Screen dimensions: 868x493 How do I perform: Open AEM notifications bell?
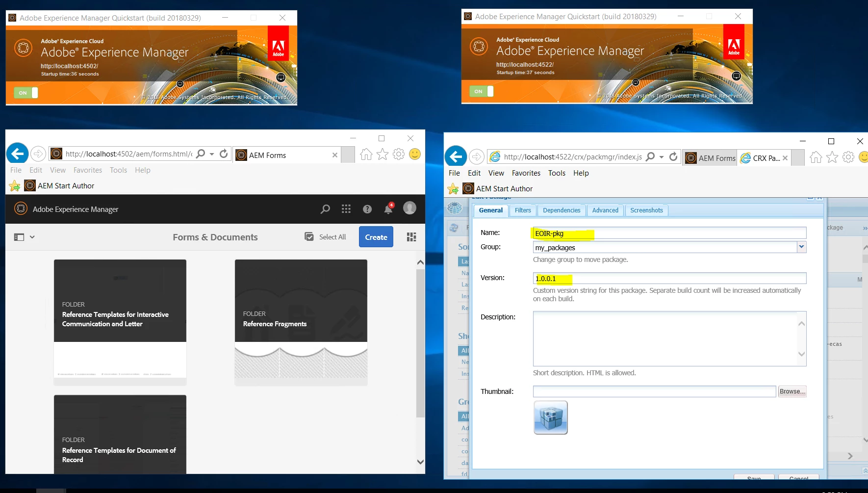[388, 209]
